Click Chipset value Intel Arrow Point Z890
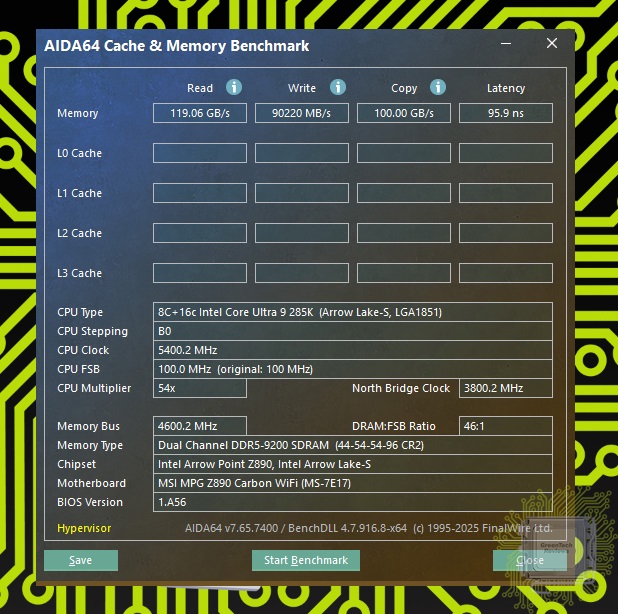This screenshot has height=614, width=618. click(x=353, y=464)
